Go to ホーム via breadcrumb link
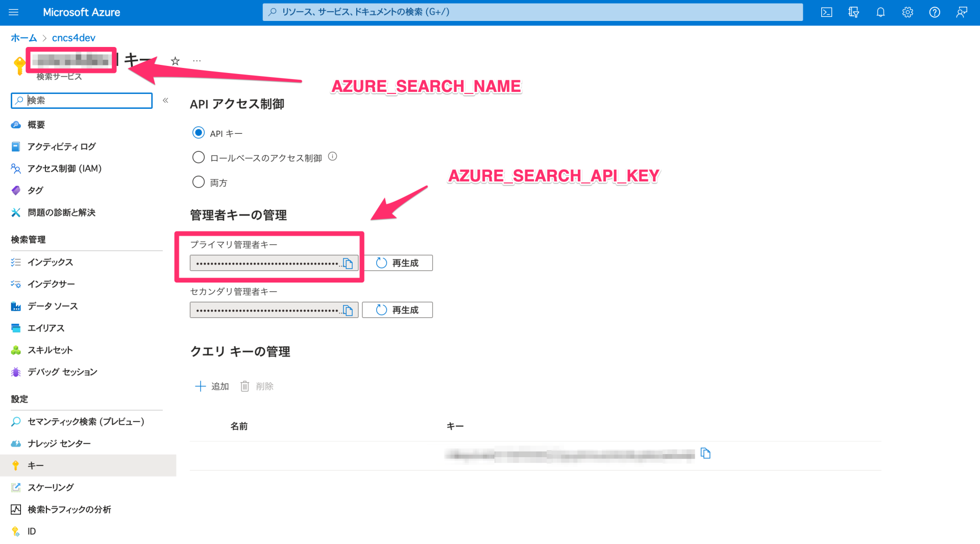980x544 pixels. (23, 37)
